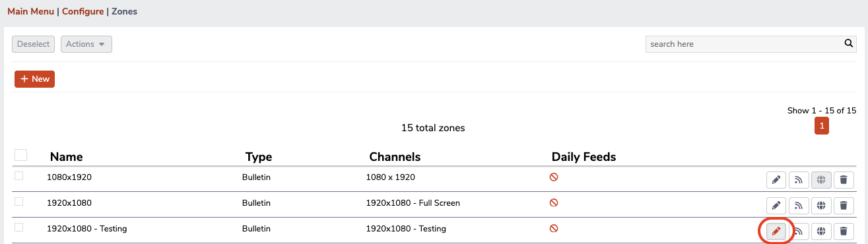This screenshot has height=244, width=868.
Task: Click Show 1 - 15 of 15 text
Action: 822,111
